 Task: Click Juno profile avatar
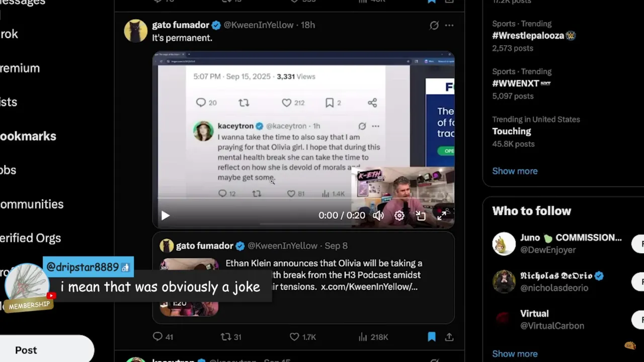(x=504, y=244)
